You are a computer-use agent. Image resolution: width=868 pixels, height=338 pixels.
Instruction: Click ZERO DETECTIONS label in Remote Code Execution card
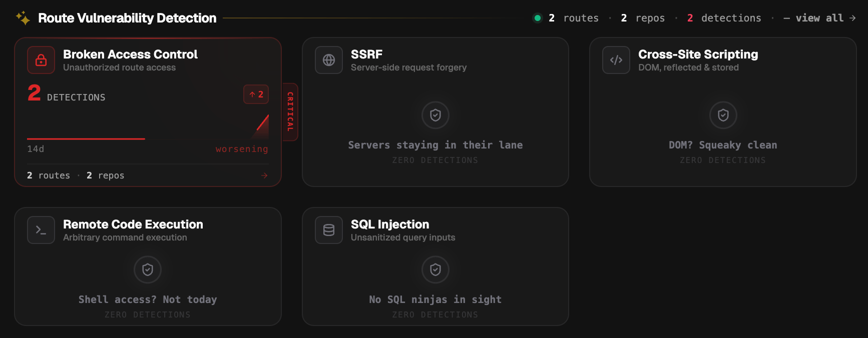tap(148, 314)
